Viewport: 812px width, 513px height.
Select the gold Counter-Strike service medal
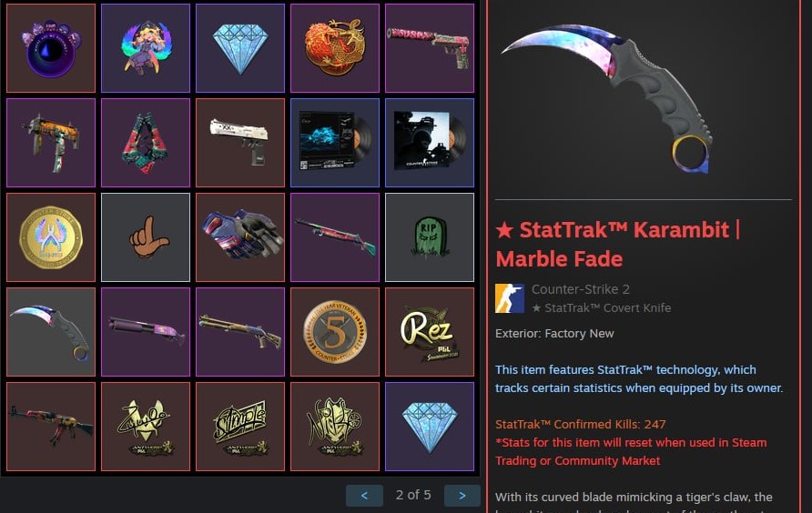51,237
